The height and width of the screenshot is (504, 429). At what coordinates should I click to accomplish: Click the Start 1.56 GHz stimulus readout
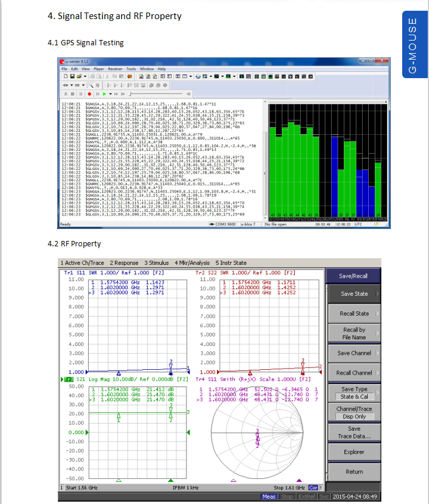(82, 488)
